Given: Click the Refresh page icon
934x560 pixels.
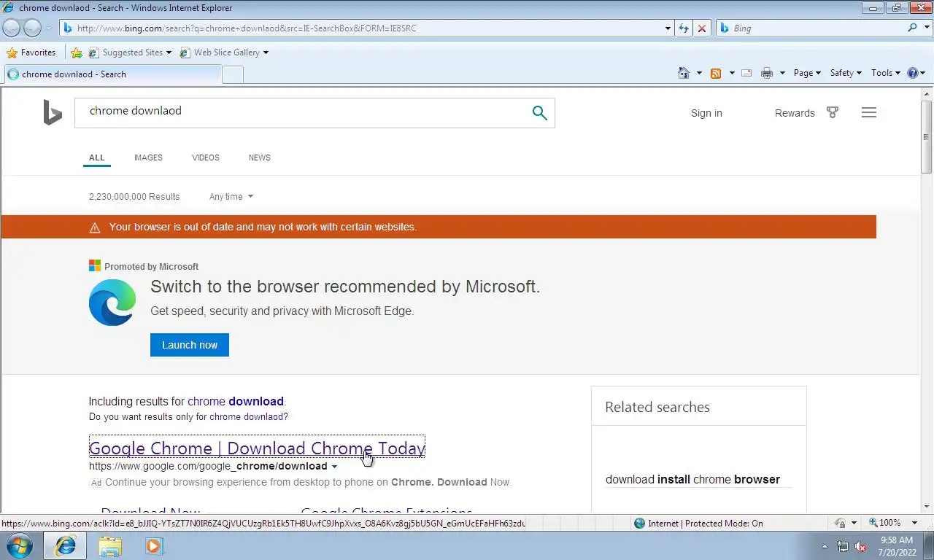Looking at the screenshot, I should [x=684, y=28].
